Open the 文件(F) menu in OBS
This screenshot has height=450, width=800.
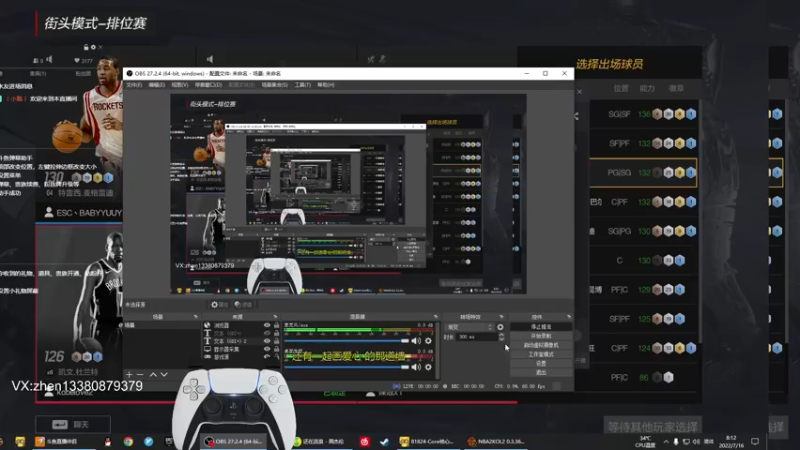134,85
